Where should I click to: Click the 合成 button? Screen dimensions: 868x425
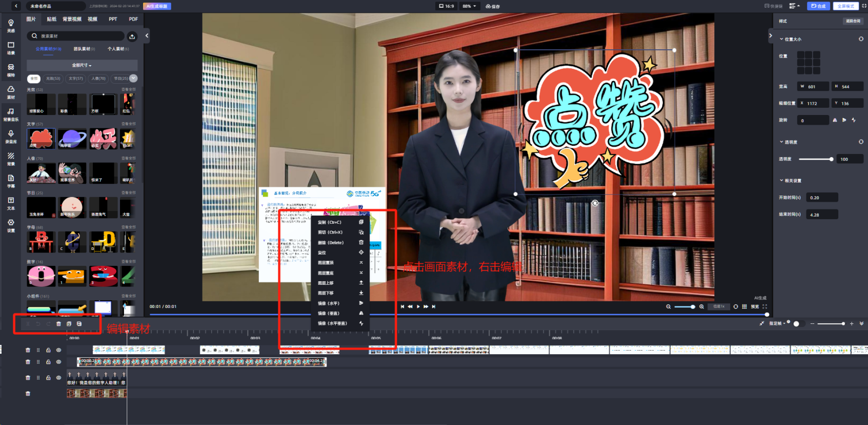point(818,6)
